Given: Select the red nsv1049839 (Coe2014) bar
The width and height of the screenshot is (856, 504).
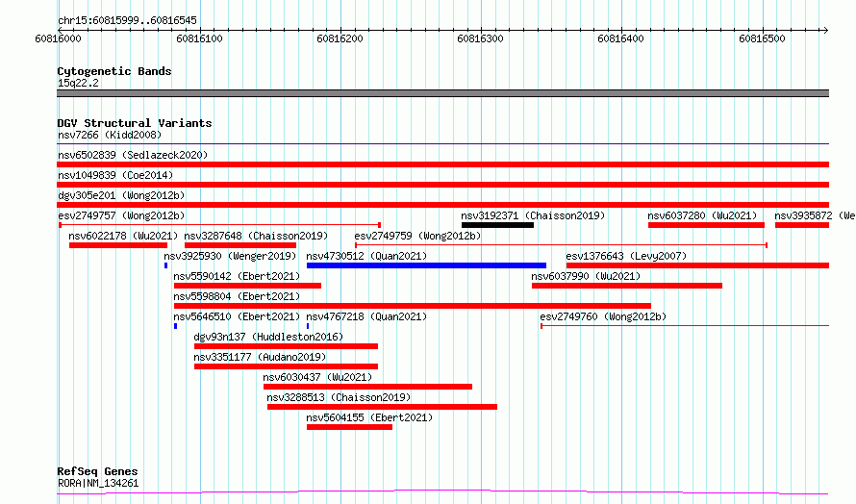Looking at the screenshot, I should [x=442, y=185].
